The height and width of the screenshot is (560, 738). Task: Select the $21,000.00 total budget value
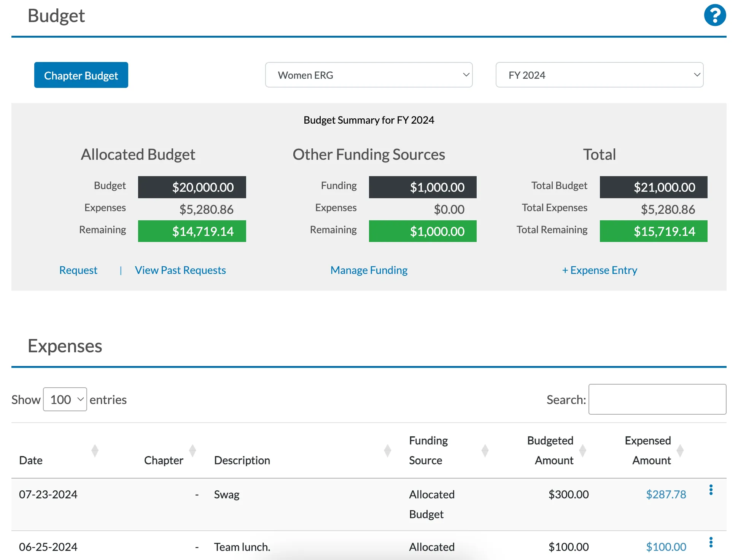click(654, 187)
